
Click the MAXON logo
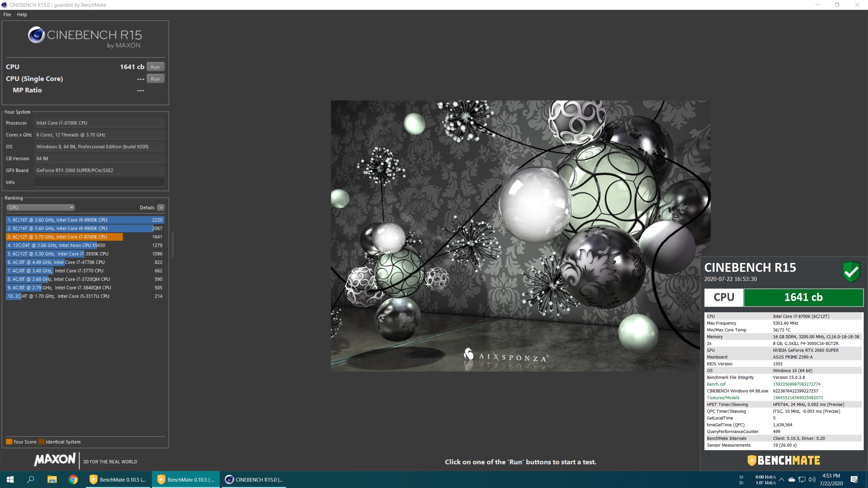click(55, 460)
